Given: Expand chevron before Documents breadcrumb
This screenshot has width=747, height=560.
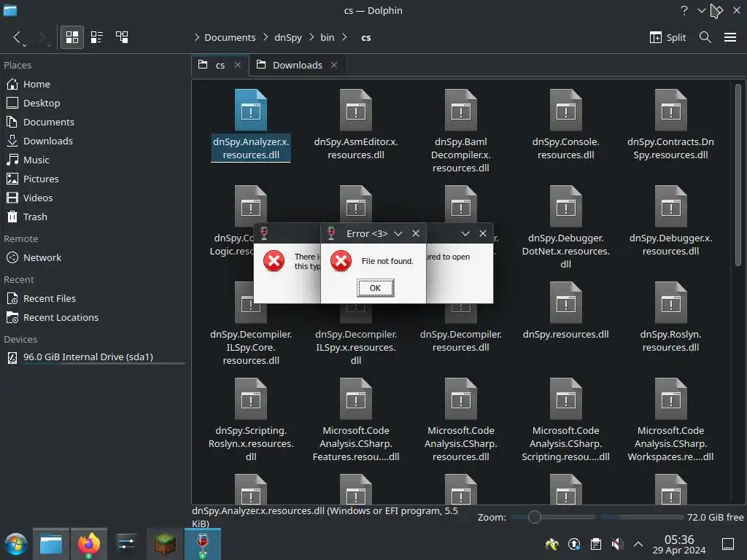Looking at the screenshot, I should point(197,37).
